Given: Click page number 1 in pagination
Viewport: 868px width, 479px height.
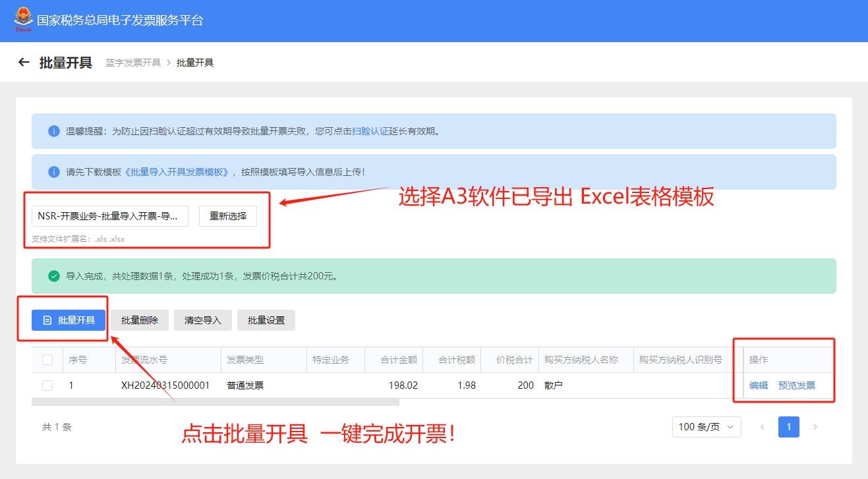Looking at the screenshot, I should 788,427.
